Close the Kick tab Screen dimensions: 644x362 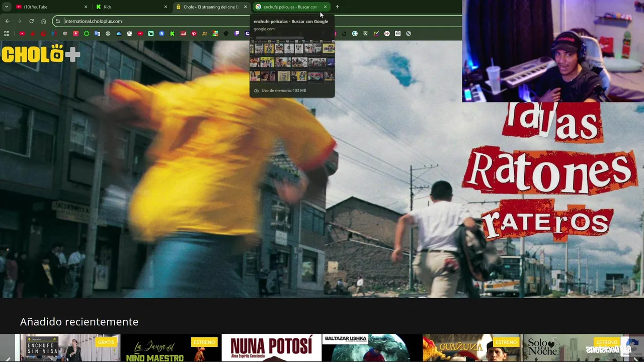pyautogui.click(x=166, y=7)
